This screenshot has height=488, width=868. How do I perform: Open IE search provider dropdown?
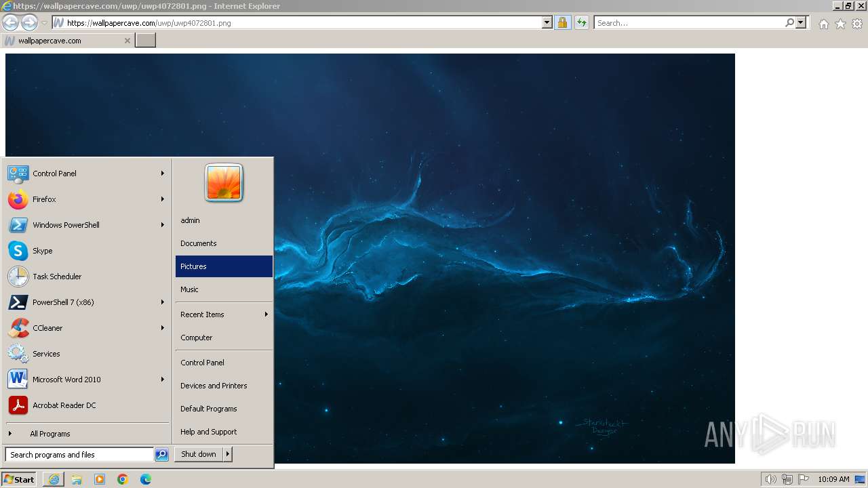pyautogui.click(x=801, y=22)
